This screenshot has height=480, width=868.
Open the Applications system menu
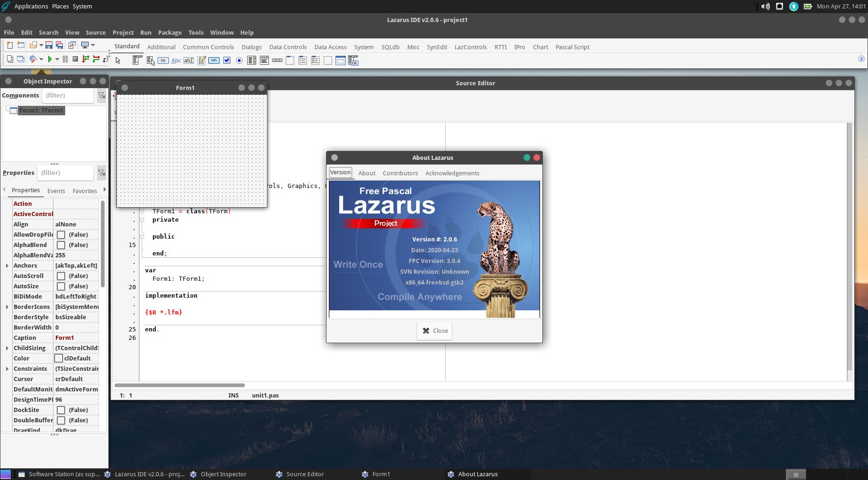[x=31, y=6]
